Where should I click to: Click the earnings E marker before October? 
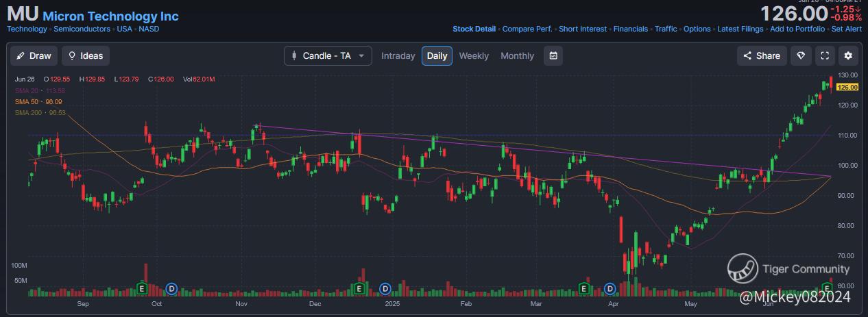(x=143, y=289)
